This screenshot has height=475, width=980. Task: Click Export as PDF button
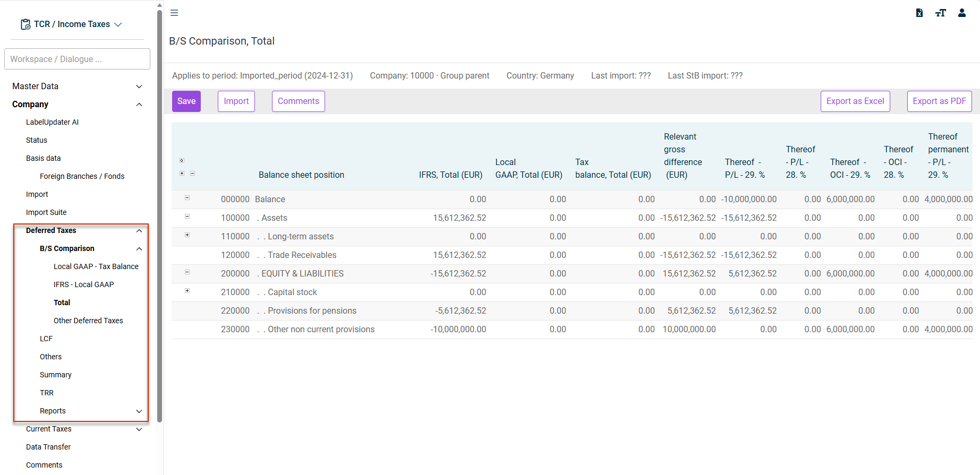(x=940, y=101)
